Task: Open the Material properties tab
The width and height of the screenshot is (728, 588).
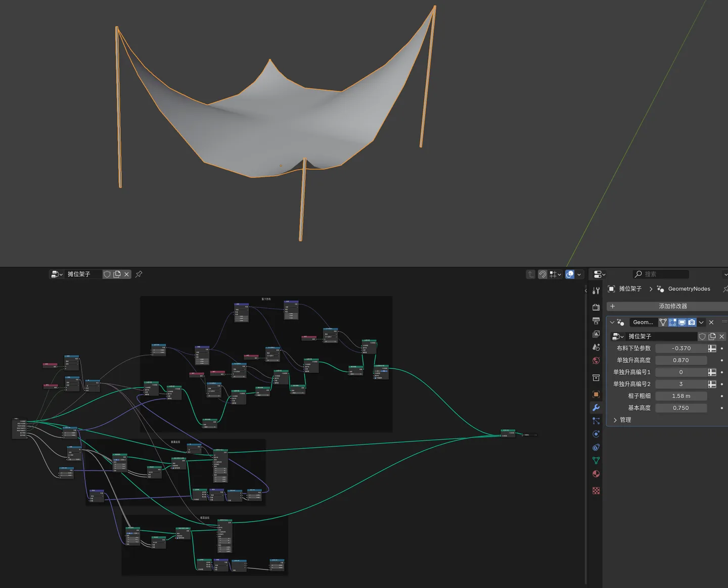Action: 596,474
